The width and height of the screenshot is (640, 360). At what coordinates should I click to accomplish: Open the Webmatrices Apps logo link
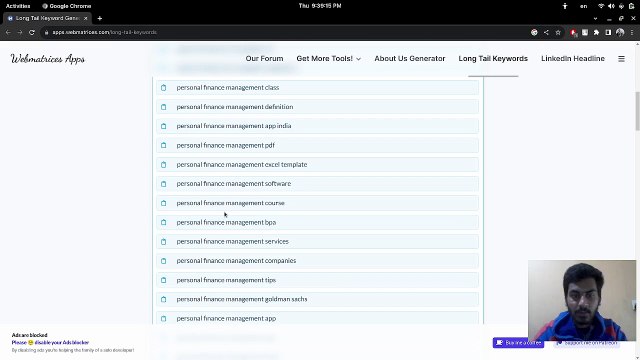point(48,59)
